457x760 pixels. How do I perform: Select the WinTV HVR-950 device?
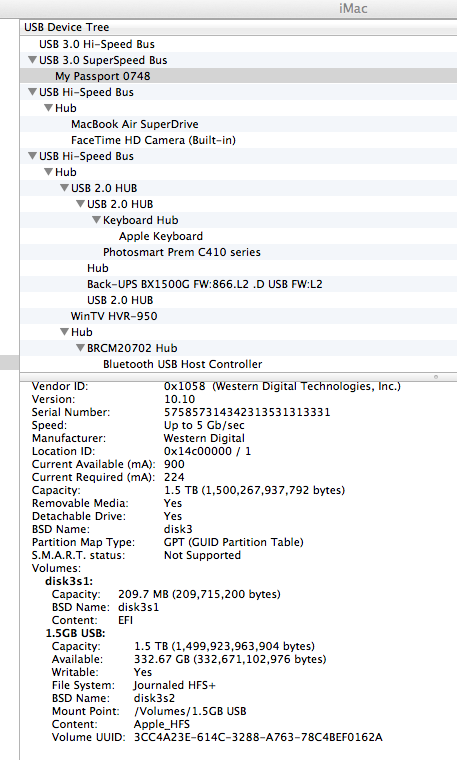click(x=238, y=316)
